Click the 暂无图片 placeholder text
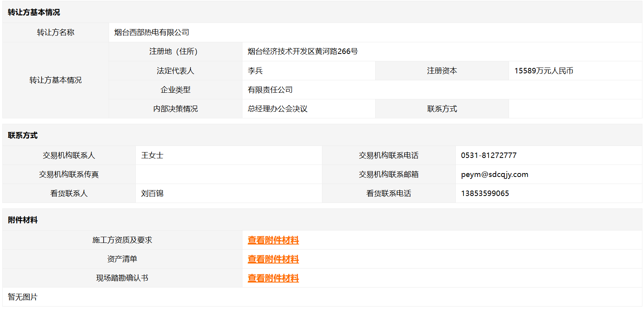This screenshot has width=644, height=312. (23, 297)
